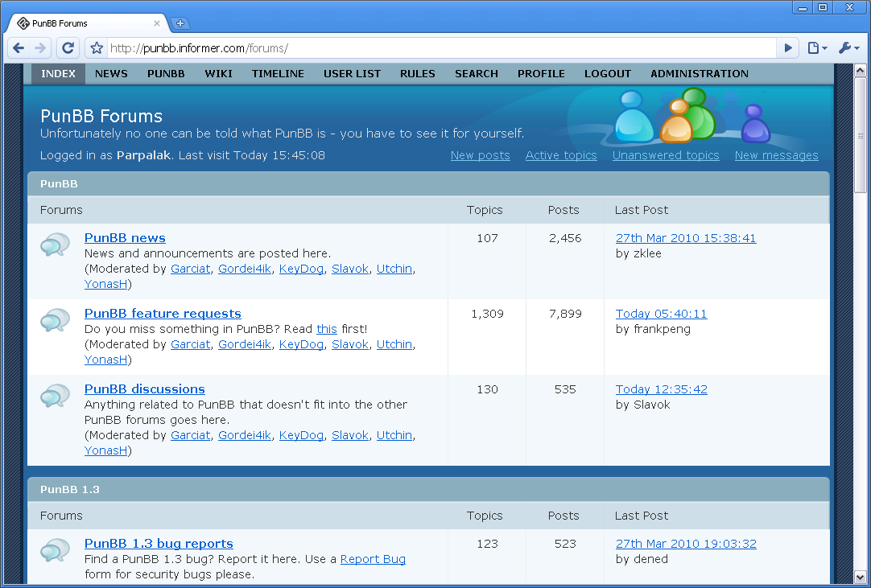This screenshot has height=588, width=871.
Task: Open moderator Garciat in PunBB news row
Action: (x=191, y=269)
